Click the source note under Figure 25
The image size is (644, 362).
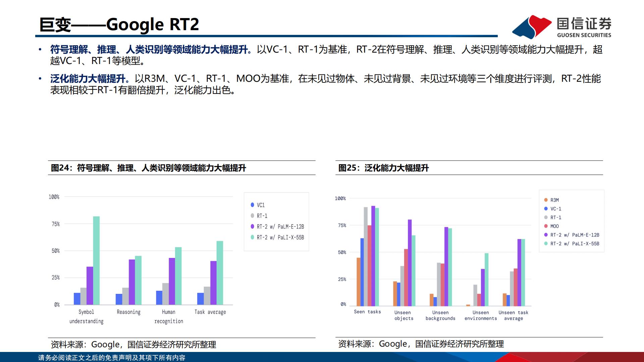coord(421,344)
